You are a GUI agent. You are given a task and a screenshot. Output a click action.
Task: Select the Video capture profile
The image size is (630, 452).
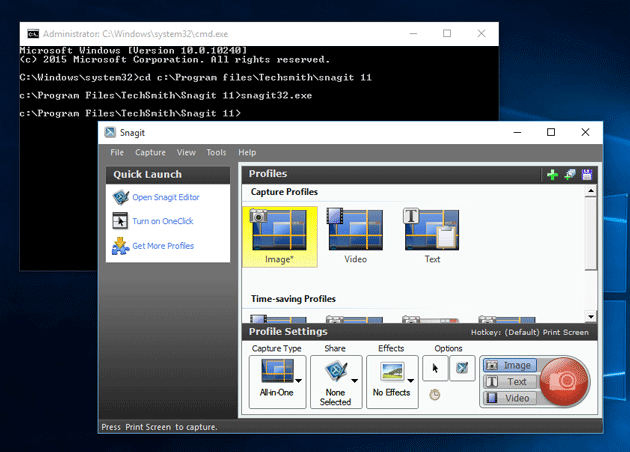(x=355, y=237)
